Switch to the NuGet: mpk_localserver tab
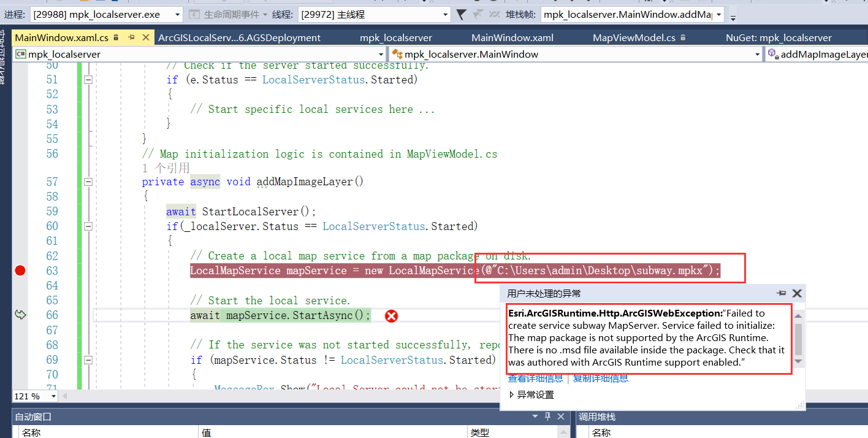The height and width of the screenshot is (438, 868). (x=779, y=37)
